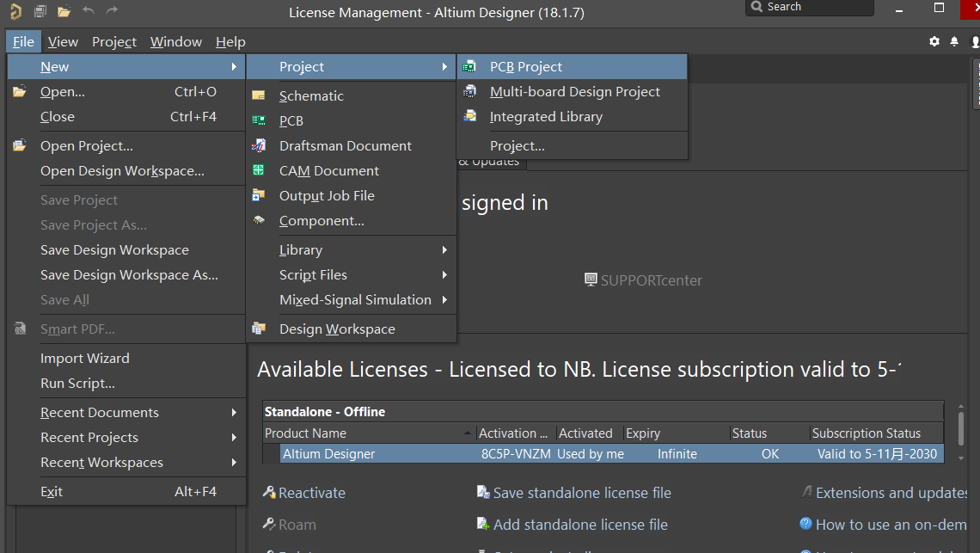Open settings via the gear icon
This screenshot has width=980, height=553.
coord(934,41)
